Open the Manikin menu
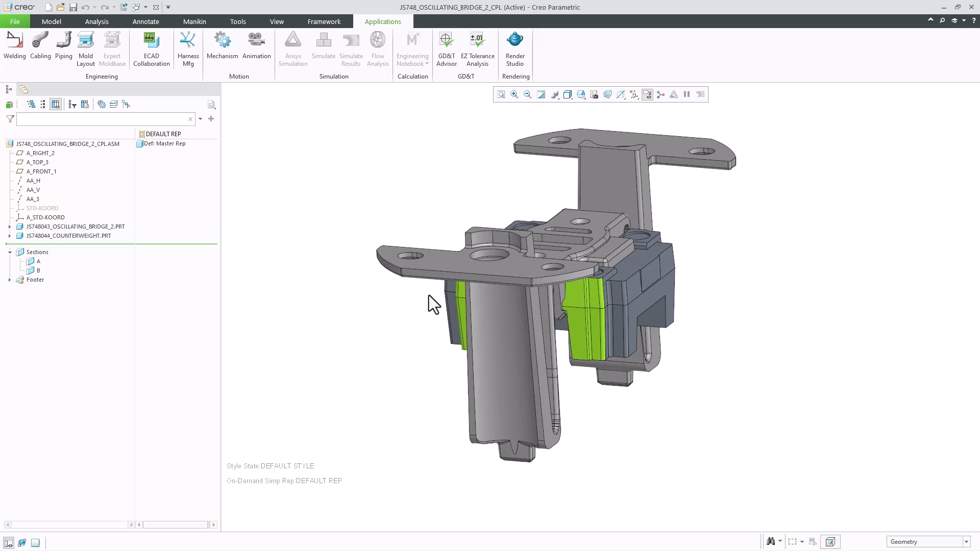 coord(194,21)
